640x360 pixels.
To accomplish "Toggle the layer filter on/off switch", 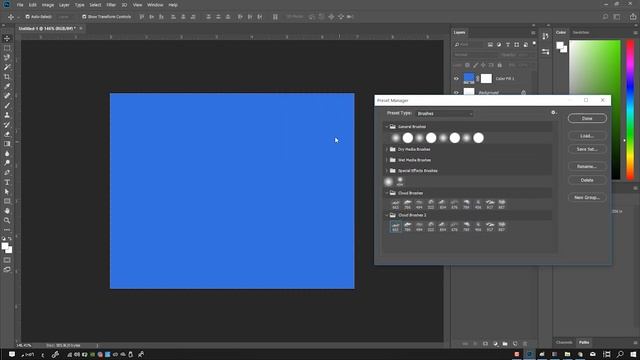I will (x=534, y=44).
